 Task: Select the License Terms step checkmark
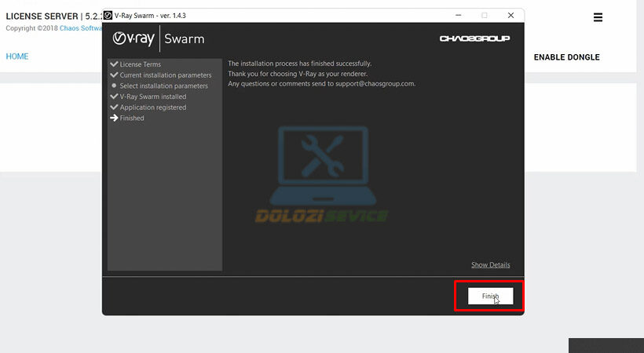115,64
